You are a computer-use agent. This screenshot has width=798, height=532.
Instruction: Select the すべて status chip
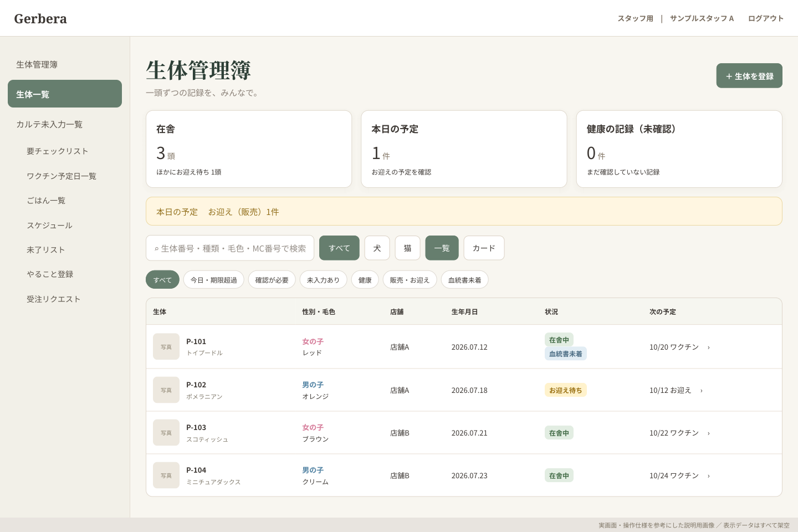point(162,280)
